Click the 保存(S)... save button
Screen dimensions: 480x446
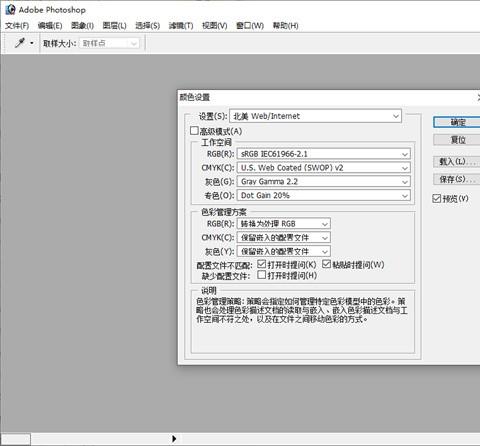pos(457,179)
